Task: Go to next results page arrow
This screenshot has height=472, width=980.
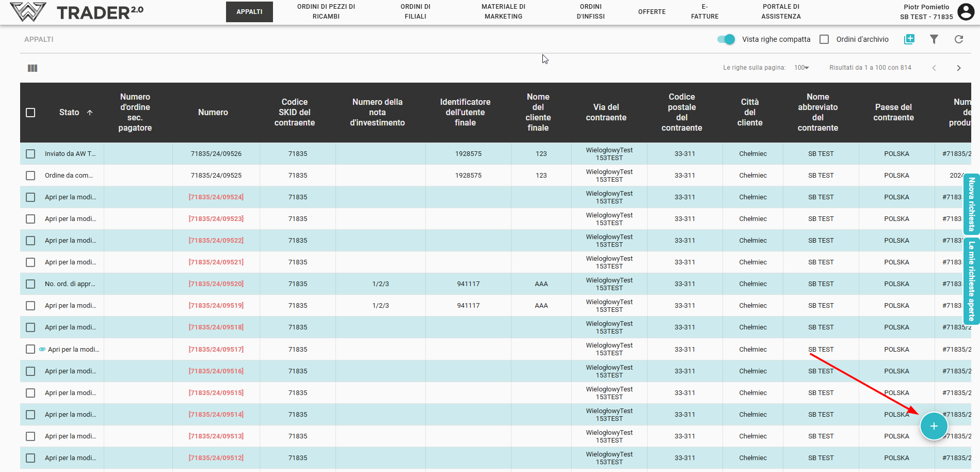Action: (x=958, y=68)
